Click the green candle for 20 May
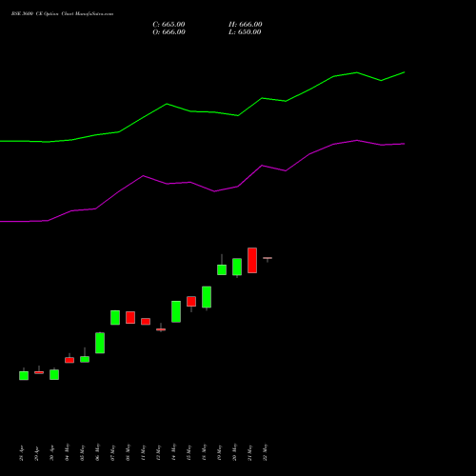Screen dimensions: 476x476 (237, 267)
